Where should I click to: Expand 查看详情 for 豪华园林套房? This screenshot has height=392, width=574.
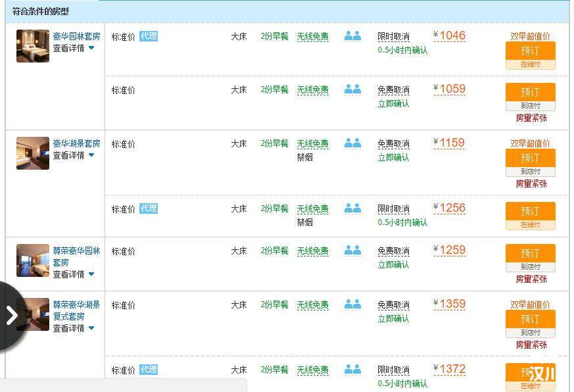pyautogui.click(x=74, y=48)
